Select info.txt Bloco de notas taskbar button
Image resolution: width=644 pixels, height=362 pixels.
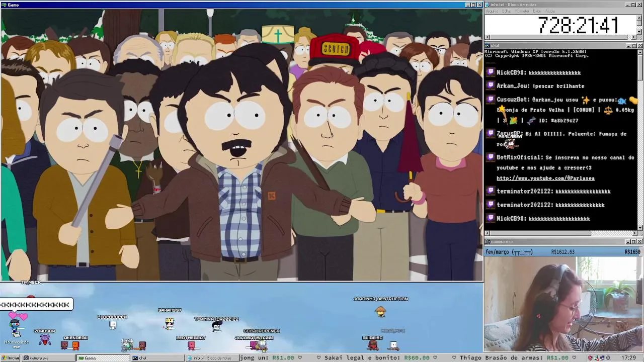click(x=211, y=358)
